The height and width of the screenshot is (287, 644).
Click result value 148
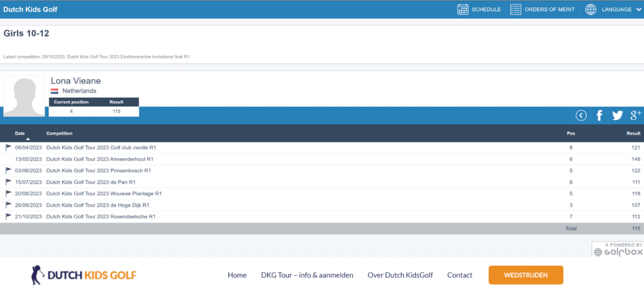click(636, 159)
